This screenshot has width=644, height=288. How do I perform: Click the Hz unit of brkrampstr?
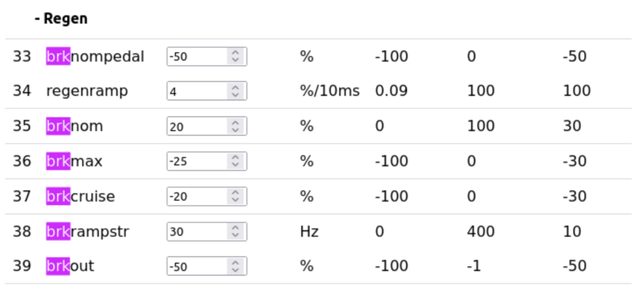309,232
